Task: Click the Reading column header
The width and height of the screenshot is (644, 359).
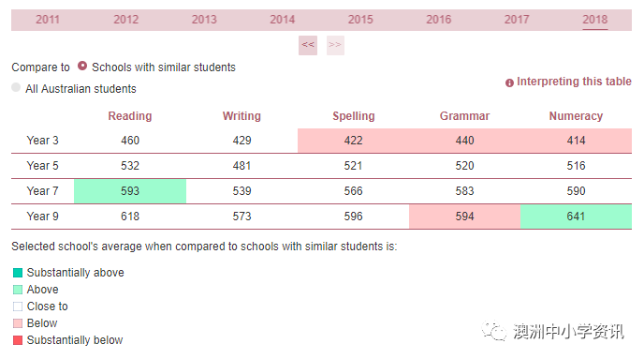Action: click(130, 116)
